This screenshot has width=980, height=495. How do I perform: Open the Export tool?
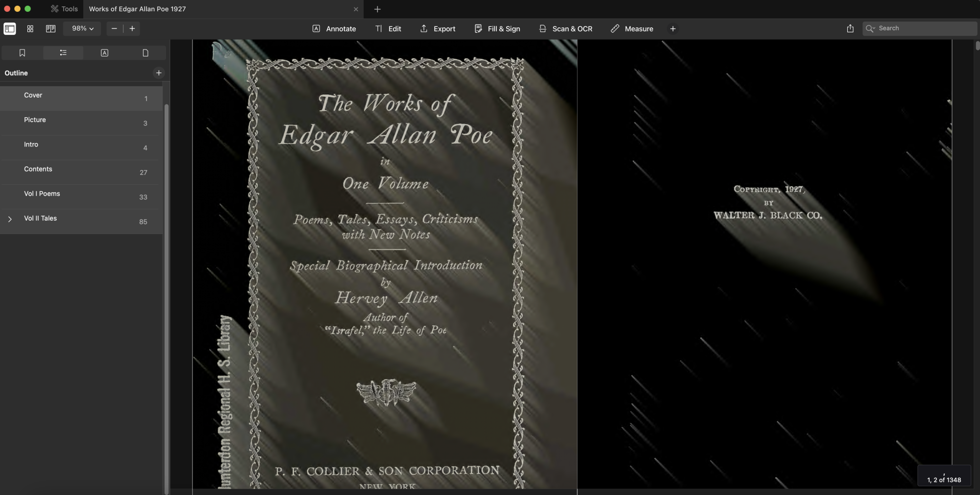pos(438,28)
